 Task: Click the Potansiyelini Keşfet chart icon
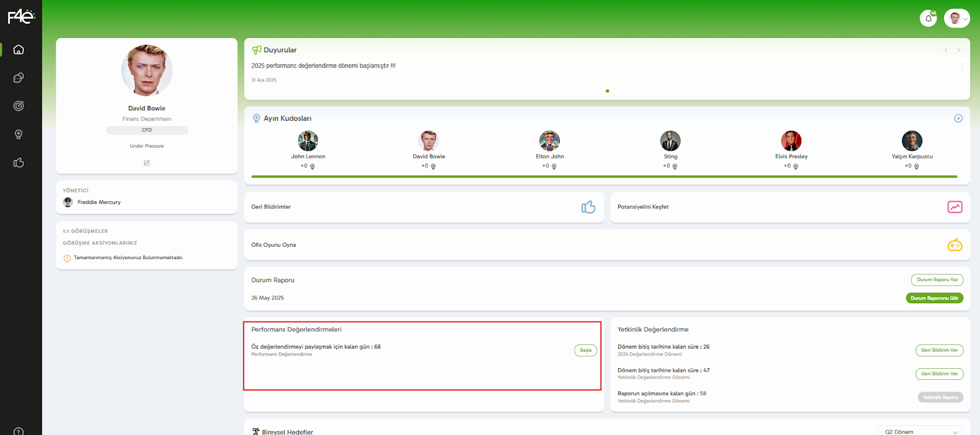(x=954, y=207)
